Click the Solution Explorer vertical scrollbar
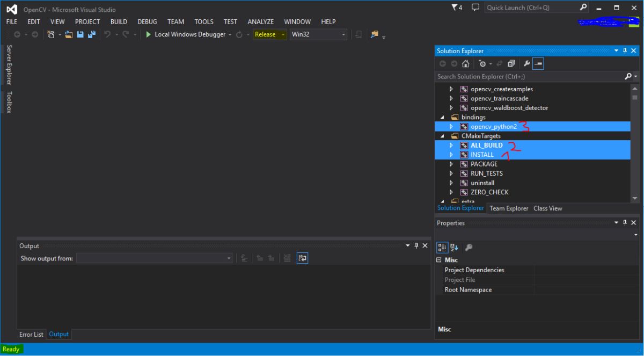Screen dimensions: 644x356 pos(635,143)
